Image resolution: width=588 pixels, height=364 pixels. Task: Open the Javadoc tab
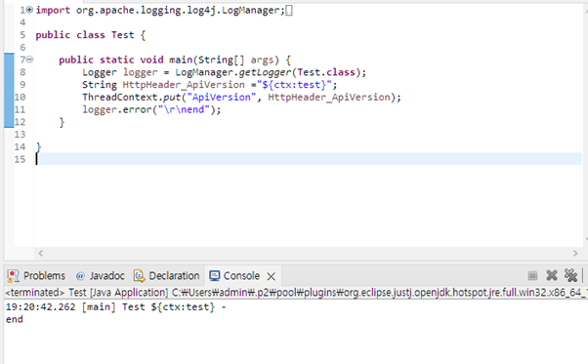pyautogui.click(x=101, y=276)
